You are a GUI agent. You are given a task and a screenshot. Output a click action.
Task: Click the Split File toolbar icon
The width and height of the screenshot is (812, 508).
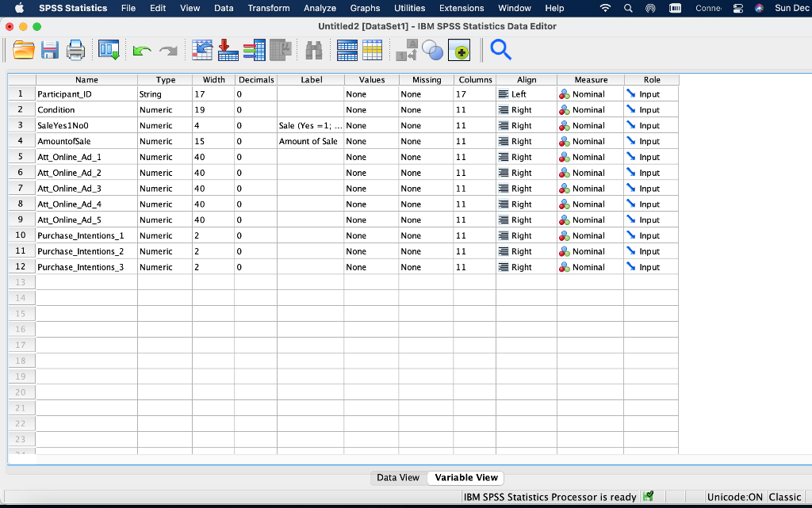click(x=347, y=50)
